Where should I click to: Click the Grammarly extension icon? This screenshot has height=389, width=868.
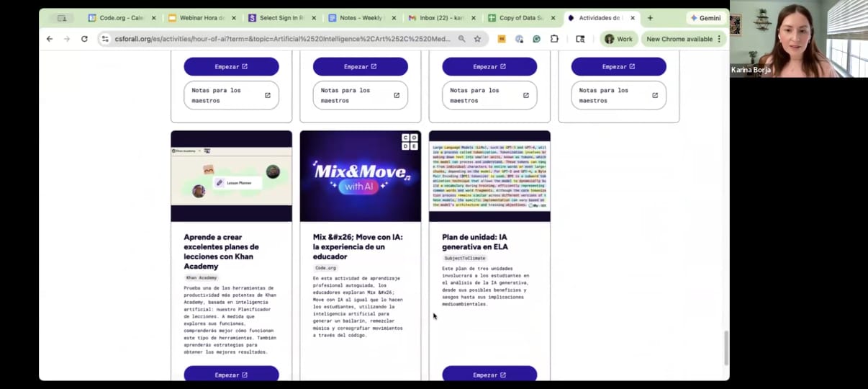[537, 39]
